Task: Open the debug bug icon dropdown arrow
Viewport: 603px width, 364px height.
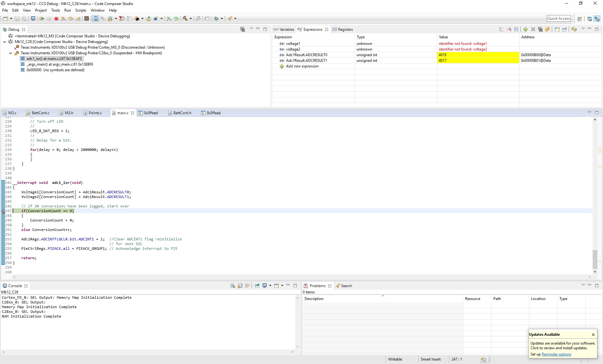Action: (x=222, y=19)
